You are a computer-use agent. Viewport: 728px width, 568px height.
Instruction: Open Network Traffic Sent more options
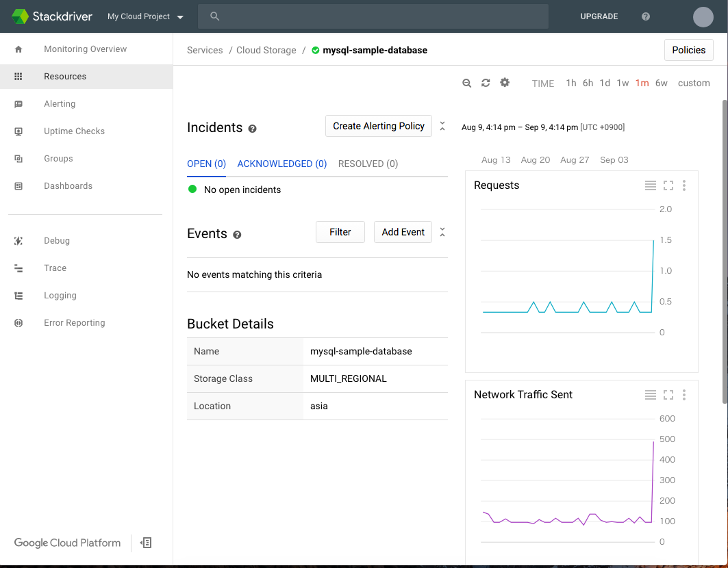click(684, 395)
